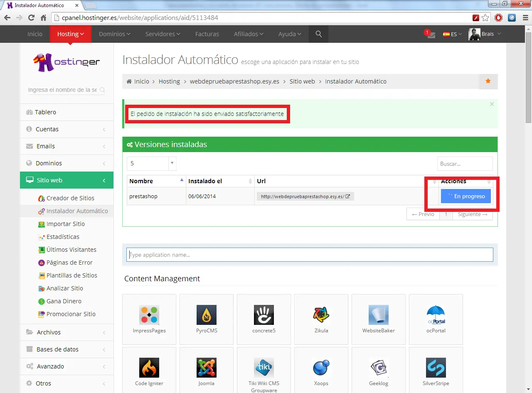Open the Tablero sidebar item
This screenshot has height=393, width=532.
point(66,112)
